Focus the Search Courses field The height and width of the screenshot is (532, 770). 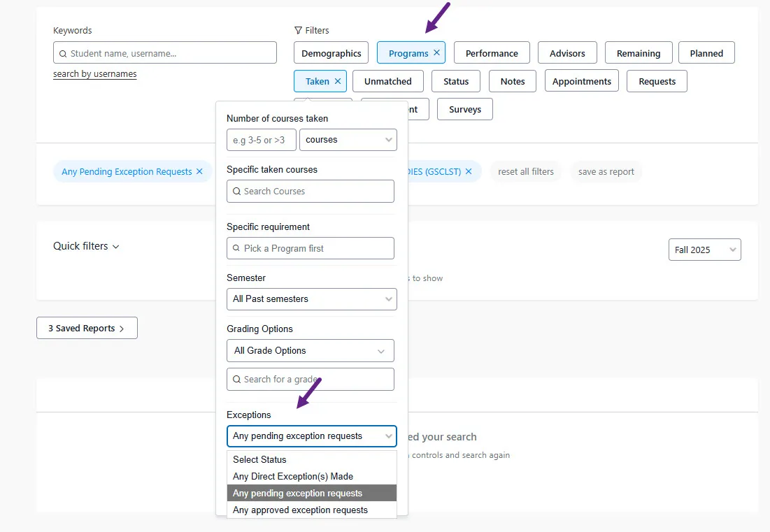(x=311, y=191)
